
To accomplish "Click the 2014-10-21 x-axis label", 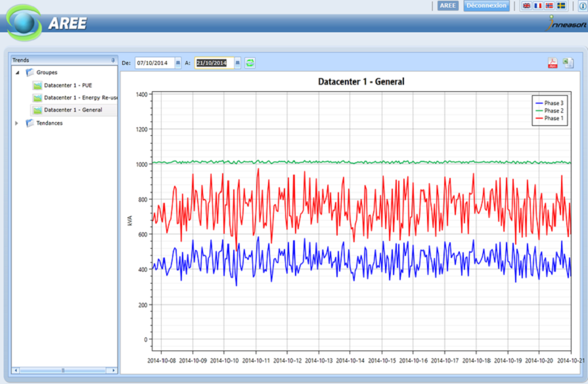I will pyautogui.click(x=571, y=361).
